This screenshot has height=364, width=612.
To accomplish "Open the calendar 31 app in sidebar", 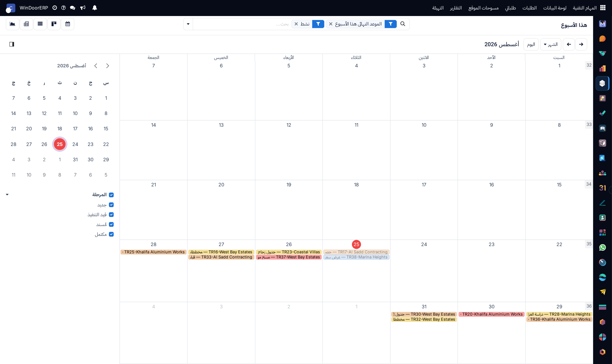I will tap(602, 188).
